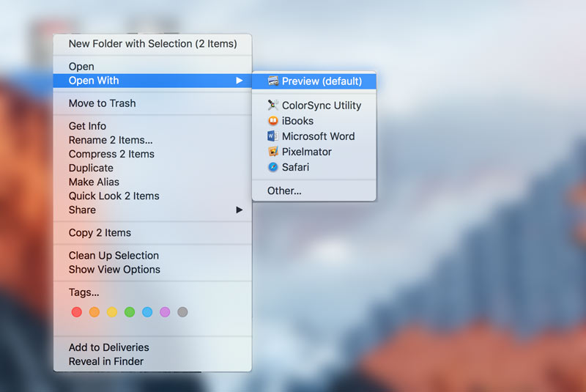Click the iBooks app icon
This screenshot has width=586, height=392.
(x=273, y=121)
